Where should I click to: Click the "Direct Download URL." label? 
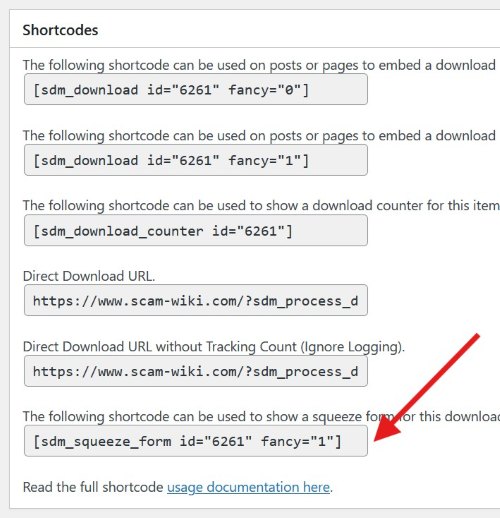click(89, 276)
